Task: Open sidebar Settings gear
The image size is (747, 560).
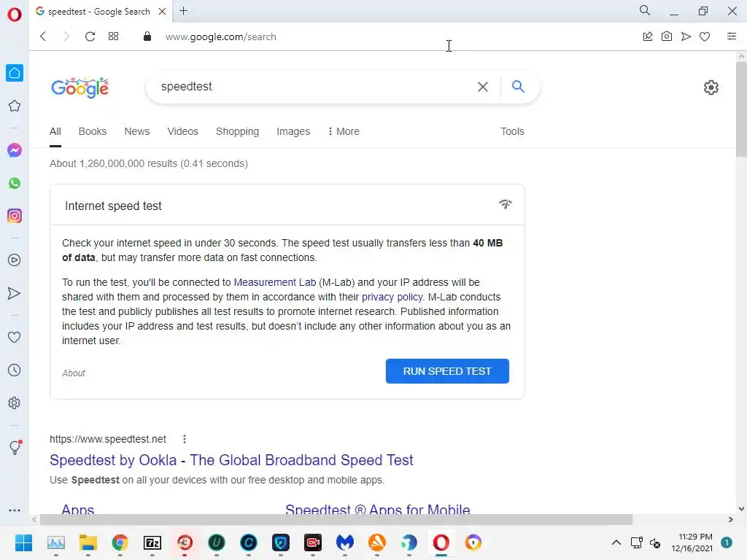Action: (15, 402)
